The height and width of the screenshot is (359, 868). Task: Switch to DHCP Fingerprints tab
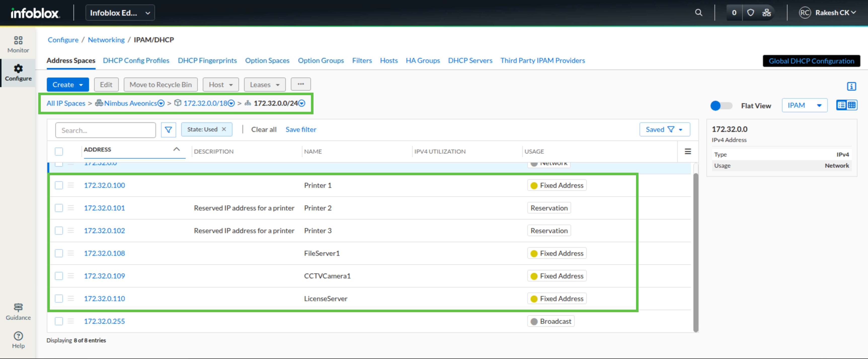coord(207,60)
